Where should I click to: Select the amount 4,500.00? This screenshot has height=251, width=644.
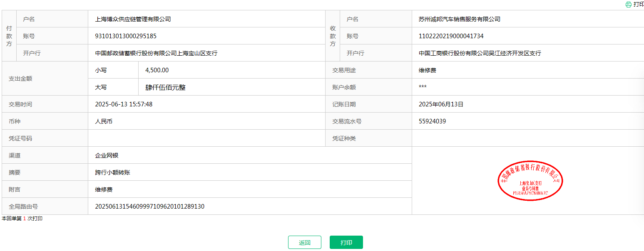157,70
